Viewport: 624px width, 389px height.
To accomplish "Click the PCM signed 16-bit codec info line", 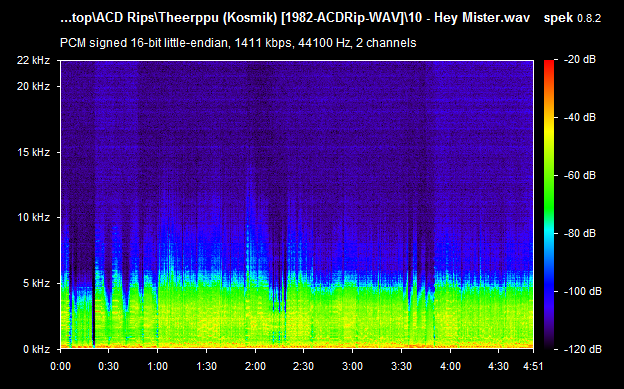I will pyautogui.click(x=238, y=43).
